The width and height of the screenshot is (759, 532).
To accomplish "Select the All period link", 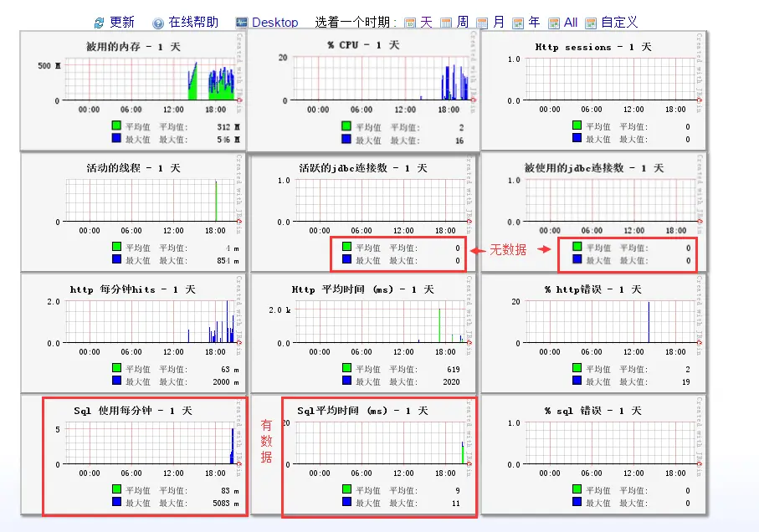I will (571, 23).
